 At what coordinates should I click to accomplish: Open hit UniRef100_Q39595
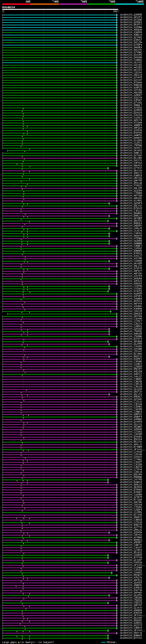pyautogui.click(x=131, y=15)
